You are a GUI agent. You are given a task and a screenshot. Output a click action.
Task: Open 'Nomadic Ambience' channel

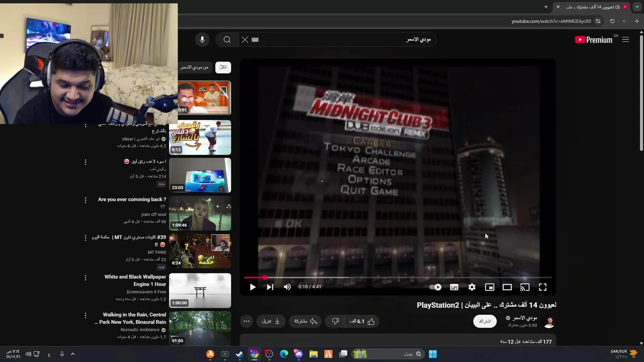pyautogui.click(x=140, y=330)
